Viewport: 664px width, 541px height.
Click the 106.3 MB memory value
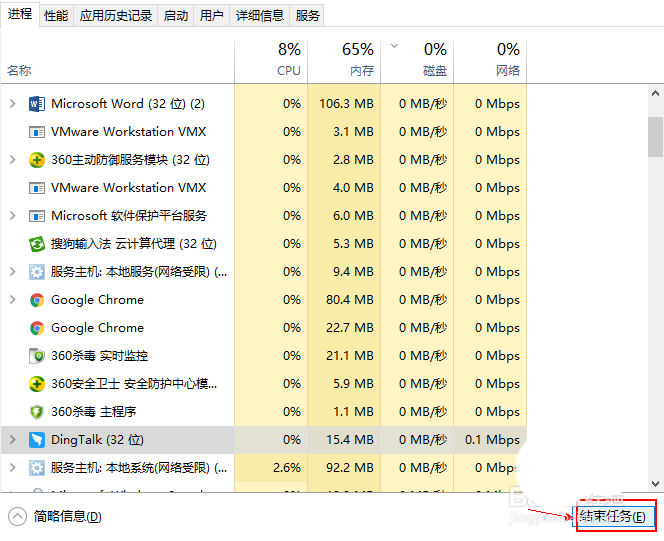click(346, 104)
